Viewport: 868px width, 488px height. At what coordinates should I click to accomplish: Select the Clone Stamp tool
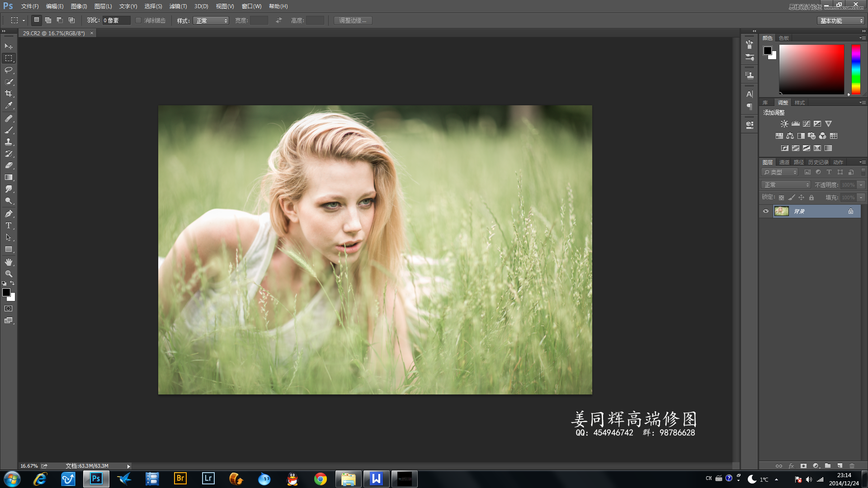[x=9, y=142]
